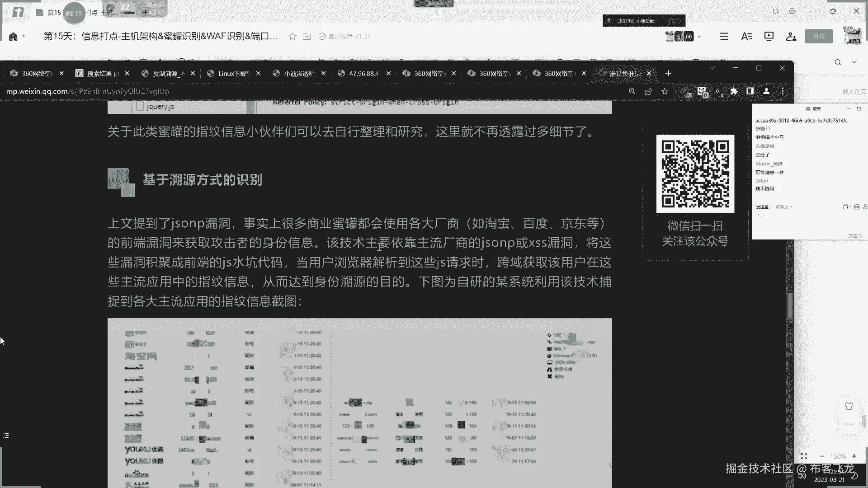Open the text format icon in document toolbar
Screen dimensions: 868x488
[746, 36]
